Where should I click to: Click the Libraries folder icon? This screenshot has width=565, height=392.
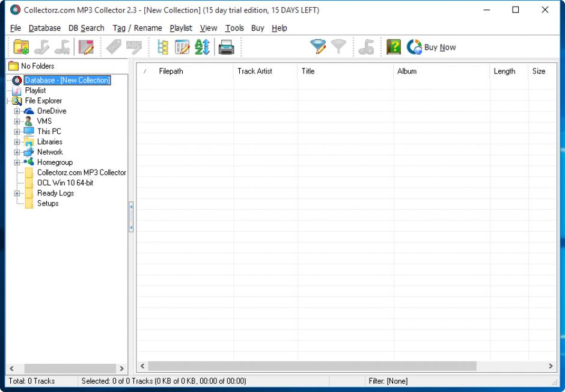pyautogui.click(x=29, y=142)
